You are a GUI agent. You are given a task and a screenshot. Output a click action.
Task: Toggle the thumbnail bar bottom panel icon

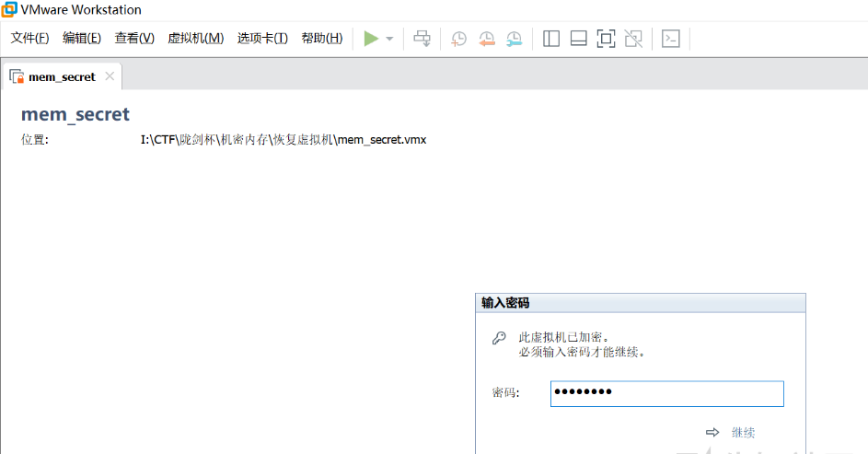[578, 39]
